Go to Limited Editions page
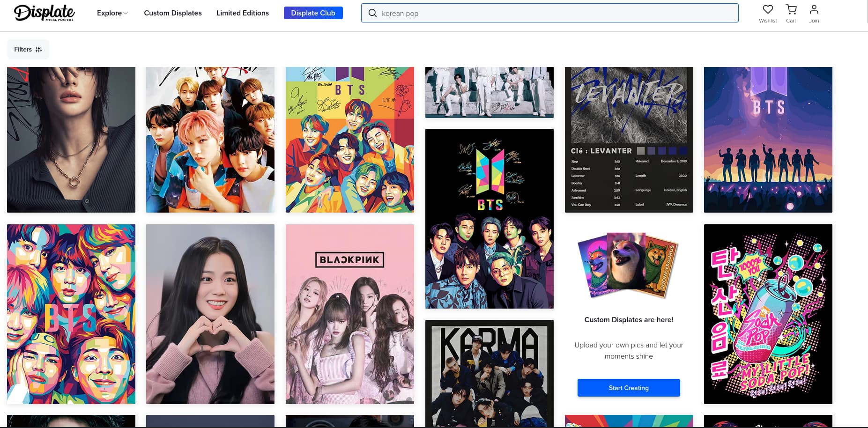Viewport: 868px width, 428px height. coord(243,13)
